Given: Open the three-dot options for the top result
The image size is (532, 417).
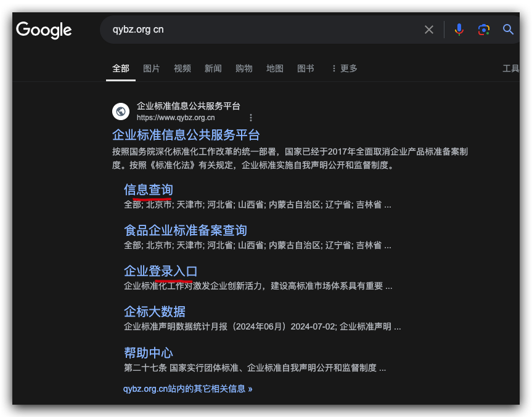Looking at the screenshot, I should point(250,117).
